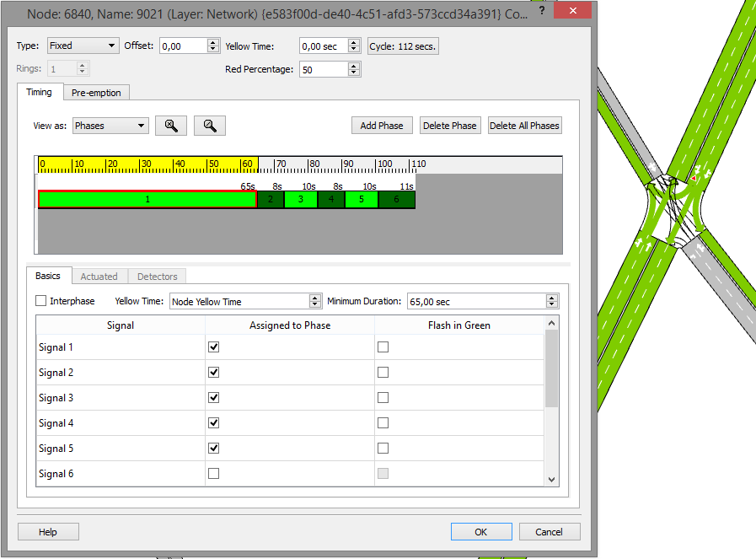This screenshot has height=559, width=756.
Task: Open the Type dropdown showing Fixed
Action: point(82,45)
